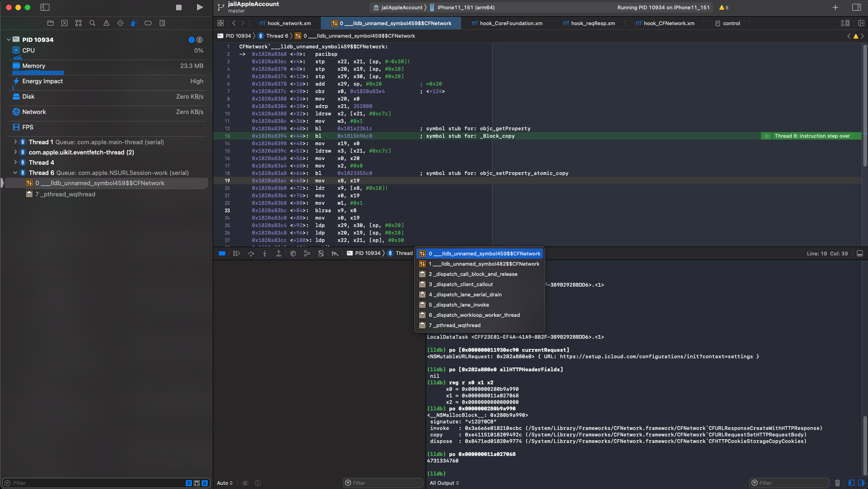
Task: Toggle breakpoints activation in debug bar
Action: coord(222,254)
